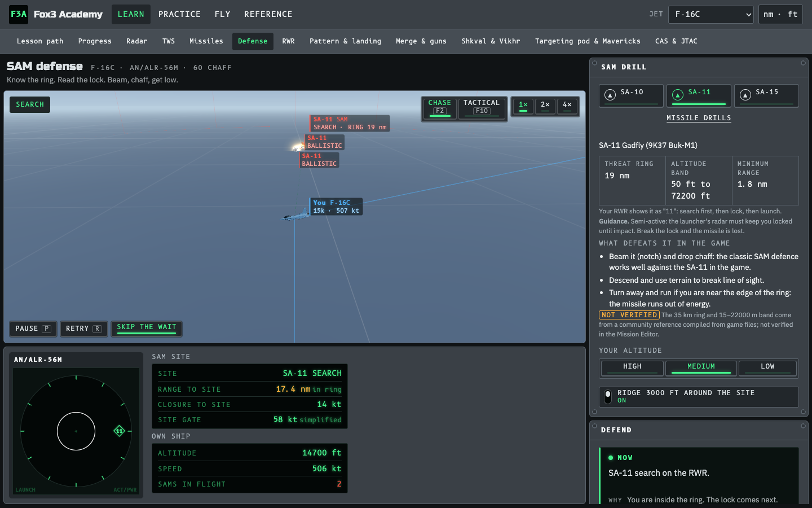Open the PRACTICE section

click(x=179, y=14)
